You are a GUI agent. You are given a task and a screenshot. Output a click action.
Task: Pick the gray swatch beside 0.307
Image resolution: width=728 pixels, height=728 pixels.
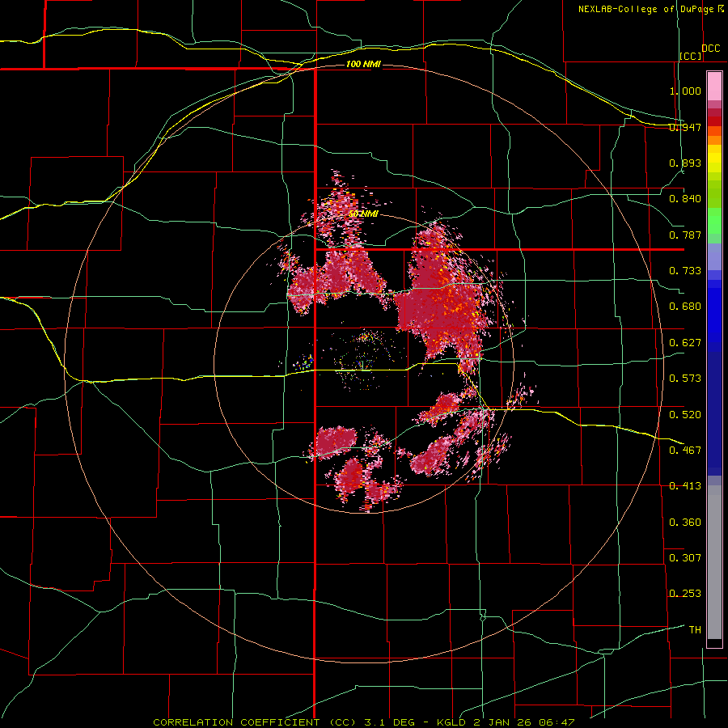[714, 566]
